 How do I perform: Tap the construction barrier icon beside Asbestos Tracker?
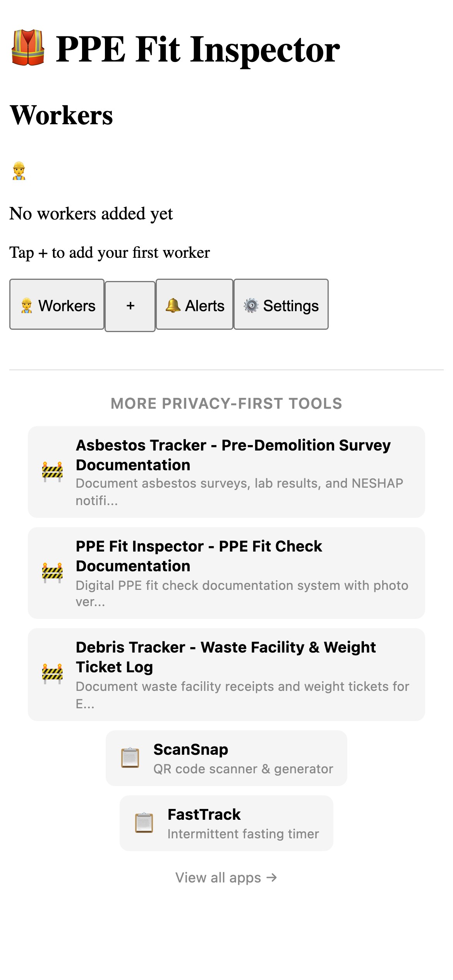pos(52,471)
